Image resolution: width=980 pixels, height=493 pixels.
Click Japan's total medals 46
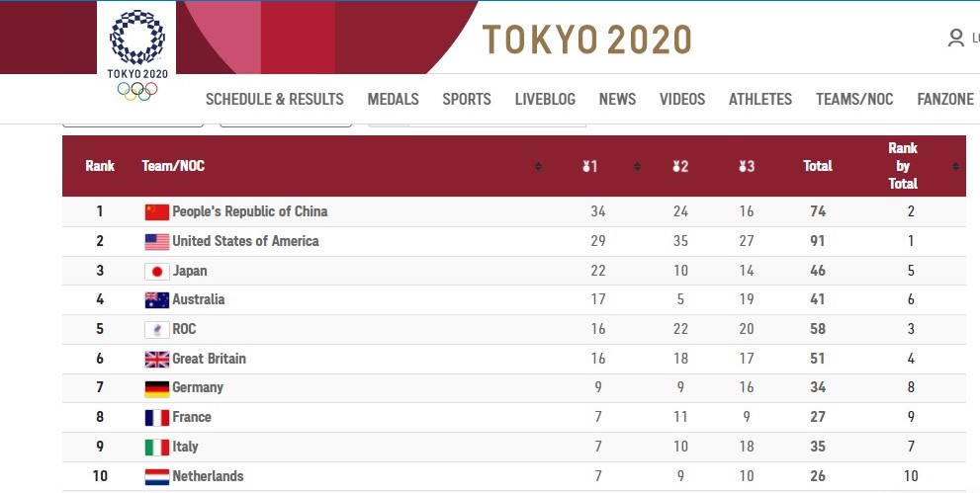tap(818, 271)
